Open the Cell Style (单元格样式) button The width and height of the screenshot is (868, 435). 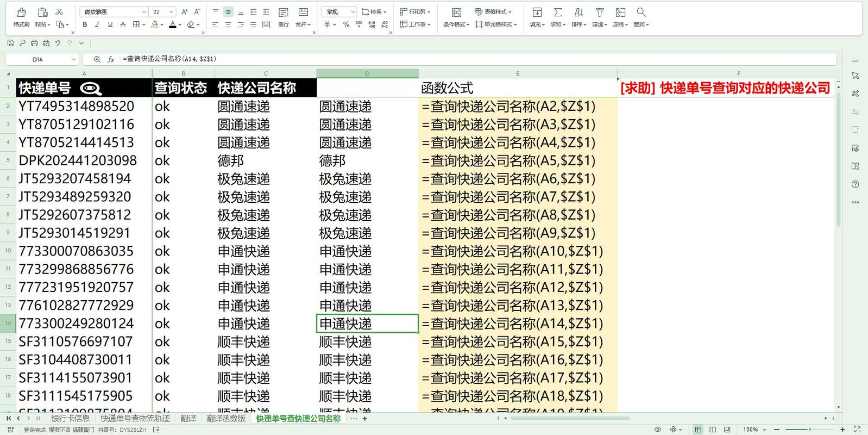[496, 24]
